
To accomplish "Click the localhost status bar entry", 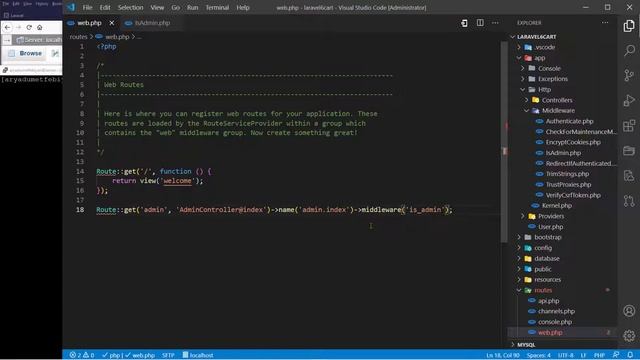I will click(198, 355).
